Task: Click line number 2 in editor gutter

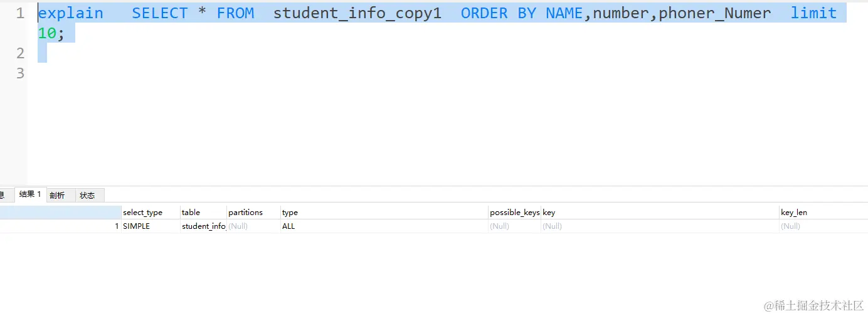Action: click(x=20, y=53)
